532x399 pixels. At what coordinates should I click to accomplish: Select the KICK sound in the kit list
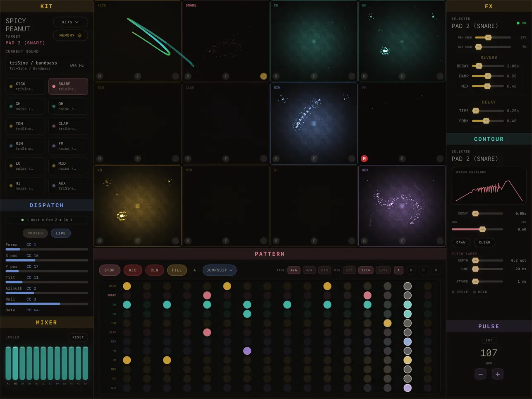26,87
